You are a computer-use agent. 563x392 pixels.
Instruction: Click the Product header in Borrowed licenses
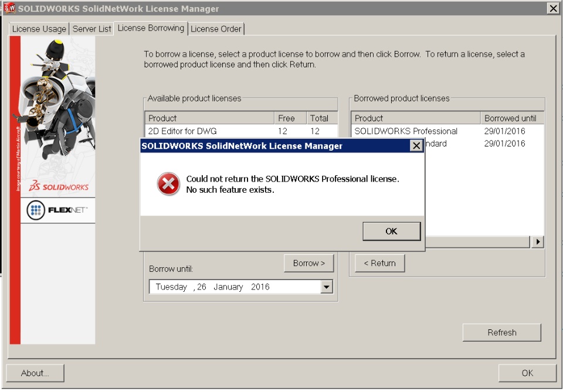(x=416, y=118)
